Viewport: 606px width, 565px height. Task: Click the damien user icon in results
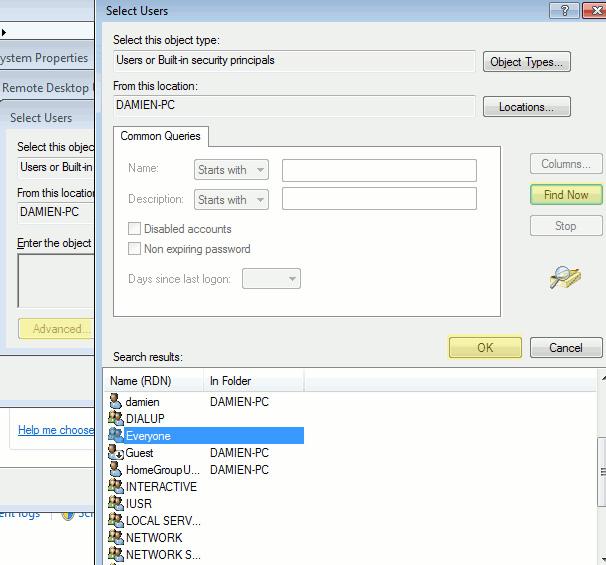(115, 402)
